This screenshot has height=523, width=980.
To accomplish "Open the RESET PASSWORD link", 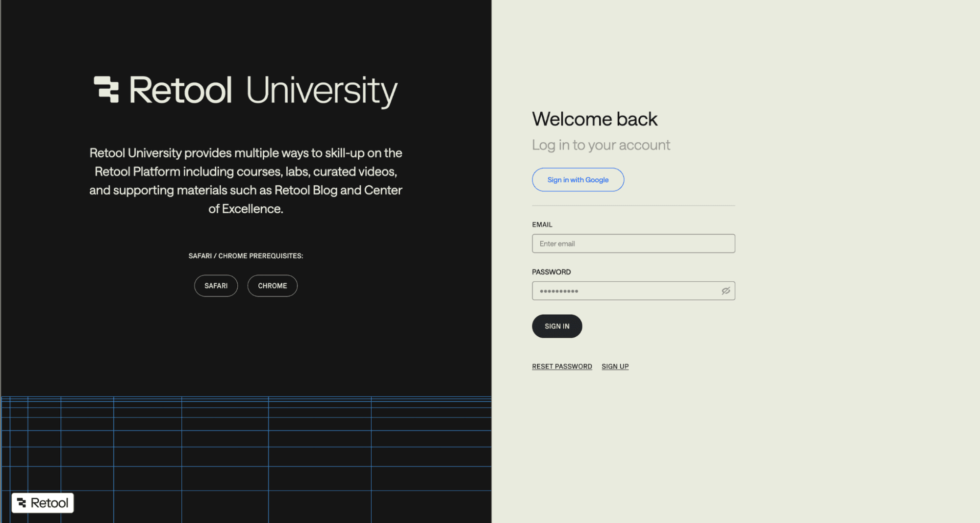I will click(562, 366).
